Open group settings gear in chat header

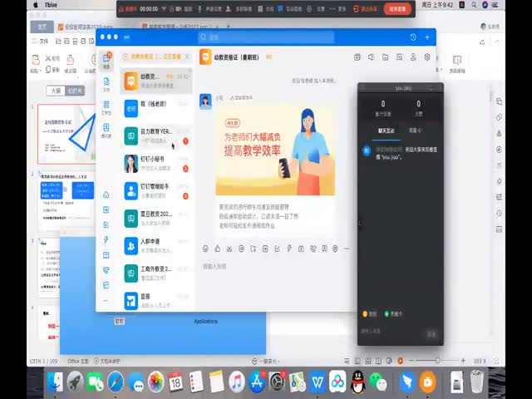click(x=427, y=57)
